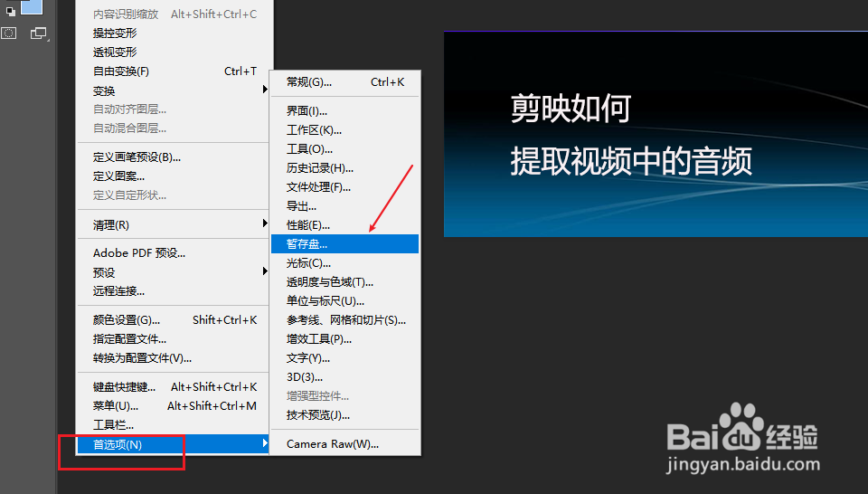Image resolution: width=868 pixels, height=494 pixels.
Task: Open 技术预览(J)... preferences
Action: (x=344, y=414)
